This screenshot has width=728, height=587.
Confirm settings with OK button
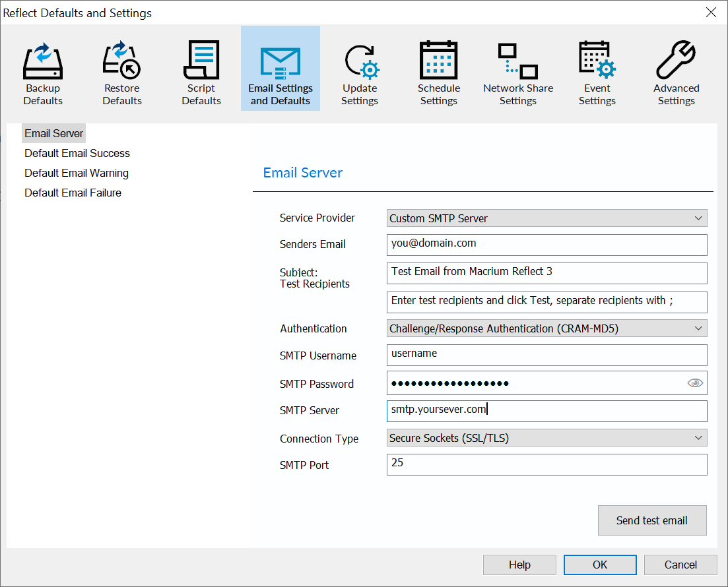click(x=600, y=565)
